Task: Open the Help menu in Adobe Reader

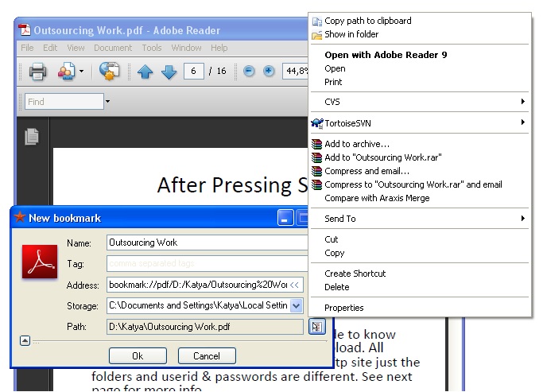Action: coord(219,48)
